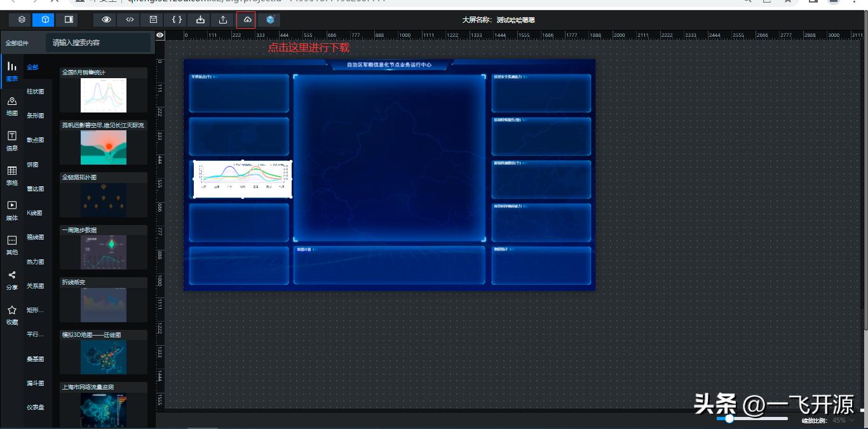
Task: Open the {} JSON configuration icon
Action: point(176,19)
